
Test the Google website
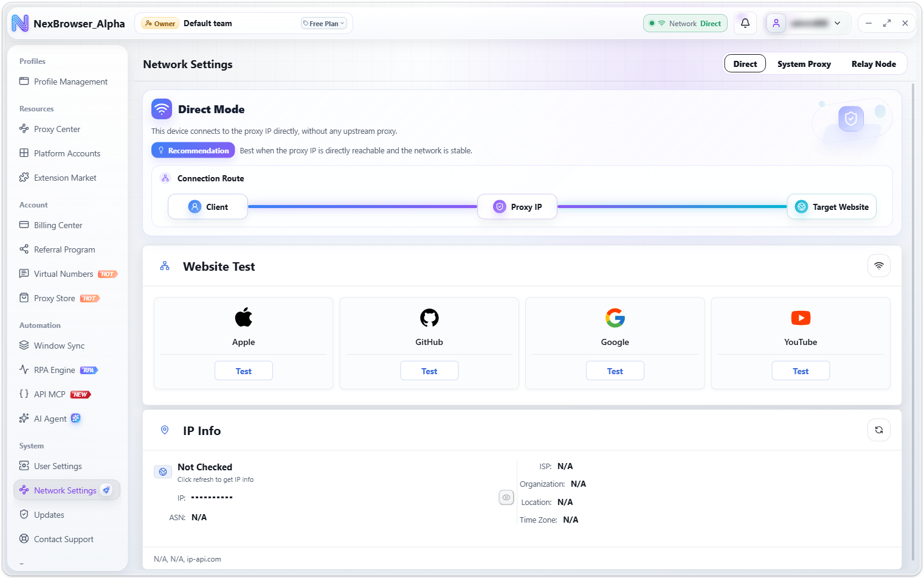[x=615, y=371]
